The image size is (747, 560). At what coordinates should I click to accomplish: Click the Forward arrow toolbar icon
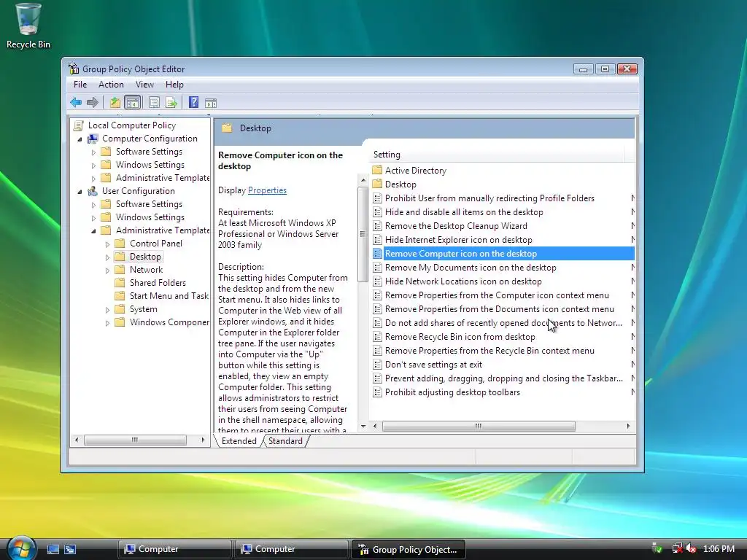[x=93, y=102]
